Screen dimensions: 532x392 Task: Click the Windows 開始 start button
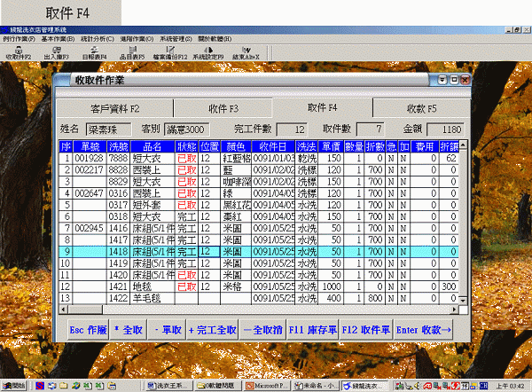[x=15, y=386]
